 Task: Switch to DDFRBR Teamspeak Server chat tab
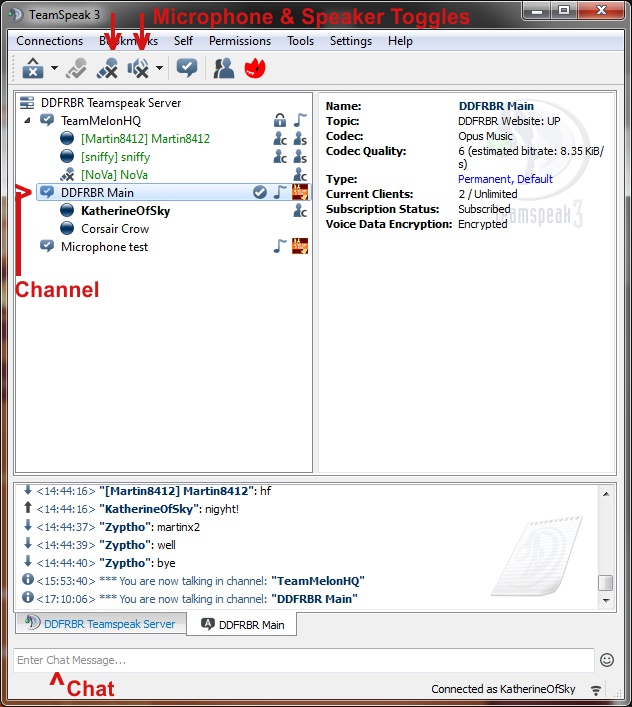click(101, 624)
